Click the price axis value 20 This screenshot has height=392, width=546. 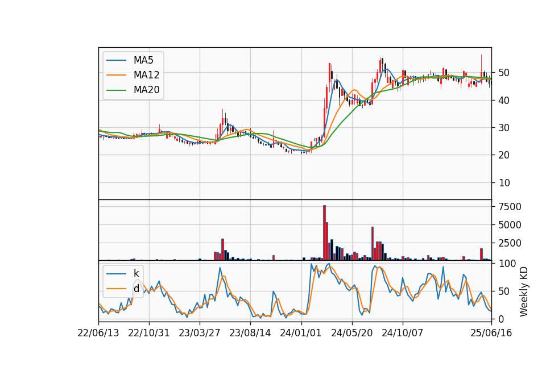[x=504, y=155]
